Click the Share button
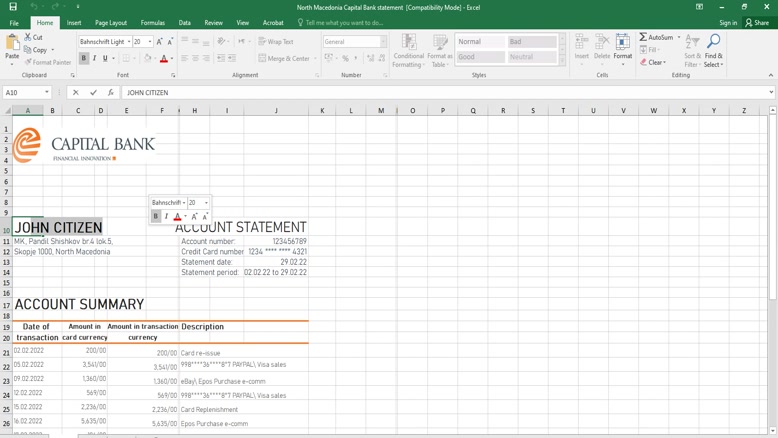This screenshot has width=778, height=438. coord(757,23)
